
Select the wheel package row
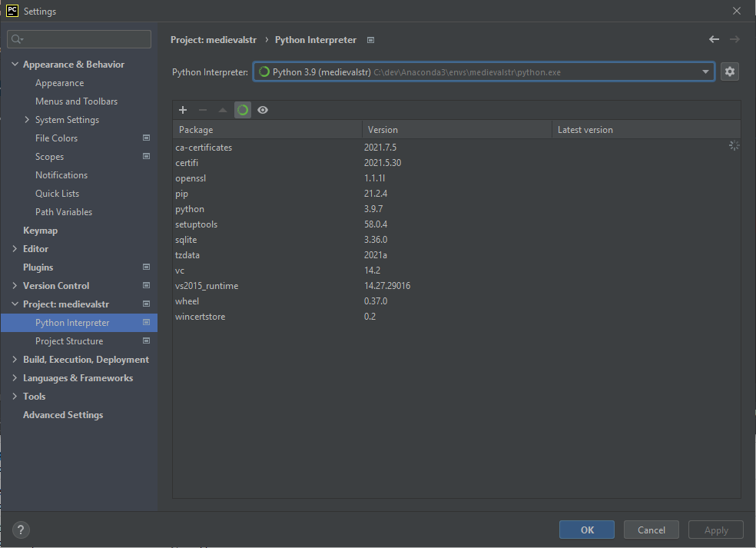[x=456, y=301]
